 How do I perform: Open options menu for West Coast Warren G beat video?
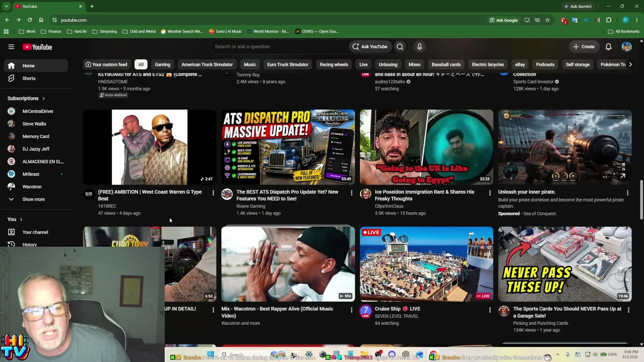213,193
